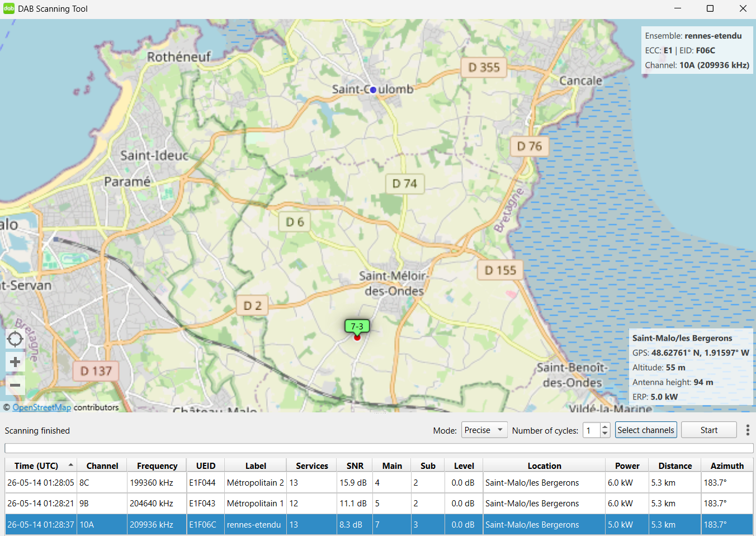The height and width of the screenshot is (536, 756).
Task: Click the blue receiver position dot
Action: tap(373, 90)
